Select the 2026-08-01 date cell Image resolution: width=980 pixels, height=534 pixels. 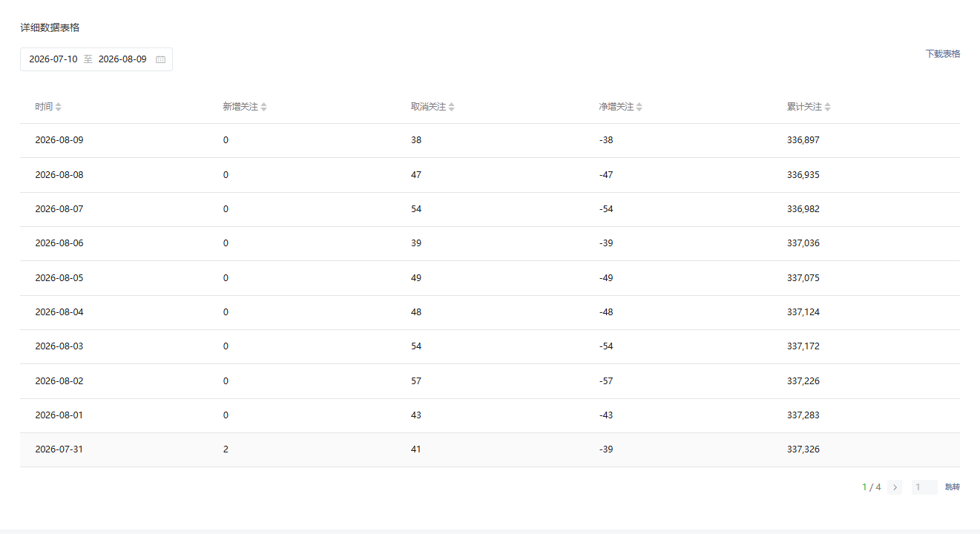(x=59, y=415)
